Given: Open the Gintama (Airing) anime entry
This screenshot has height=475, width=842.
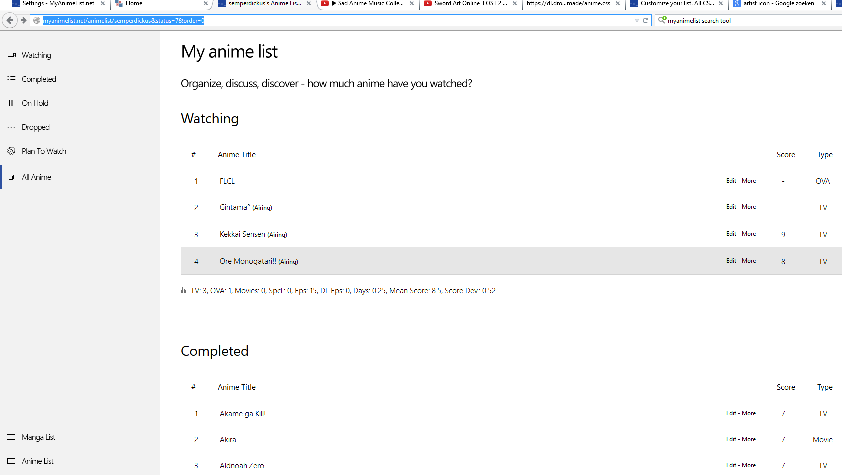Looking at the screenshot, I should (245, 207).
